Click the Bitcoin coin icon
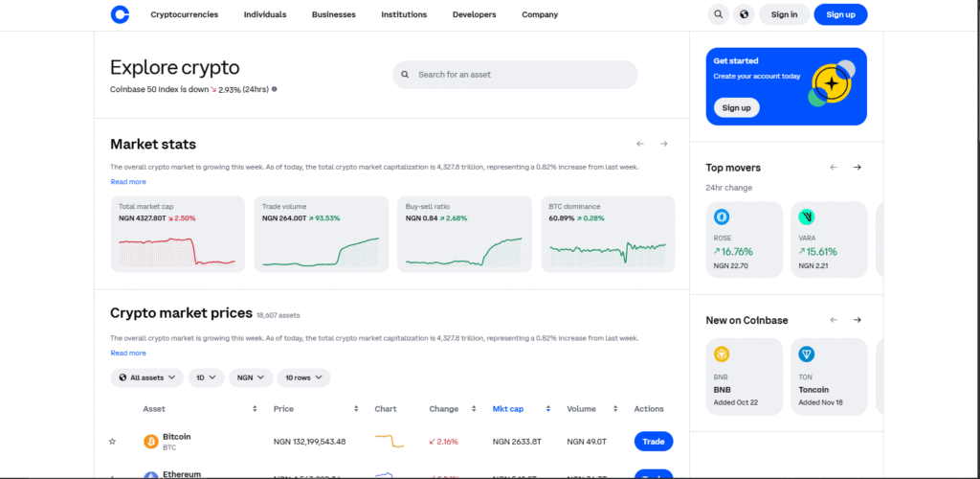This screenshot has height=479, width=980. point(150,442)
